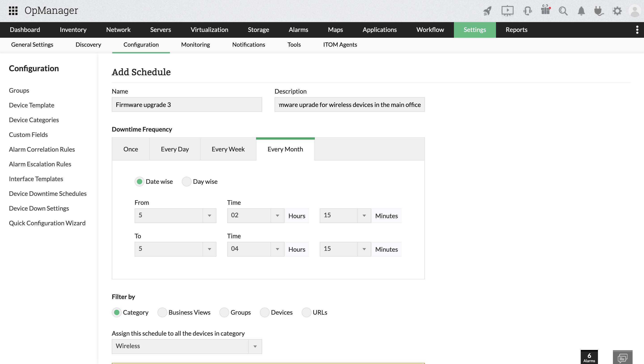Viewport: 644px width, 364px height.
Task: Switch to the Every Week tab
Action: [x=228, y=149]
